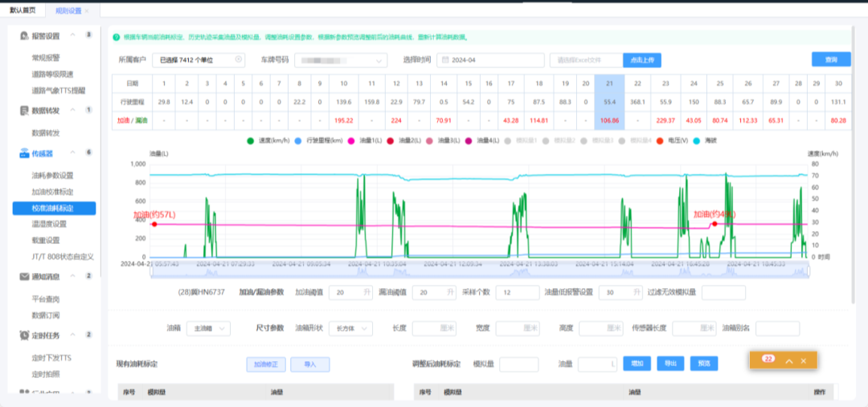Click the calendar icon in the 2024-04 date field
The width and height of the screenshot is (868, 407).
444,60
